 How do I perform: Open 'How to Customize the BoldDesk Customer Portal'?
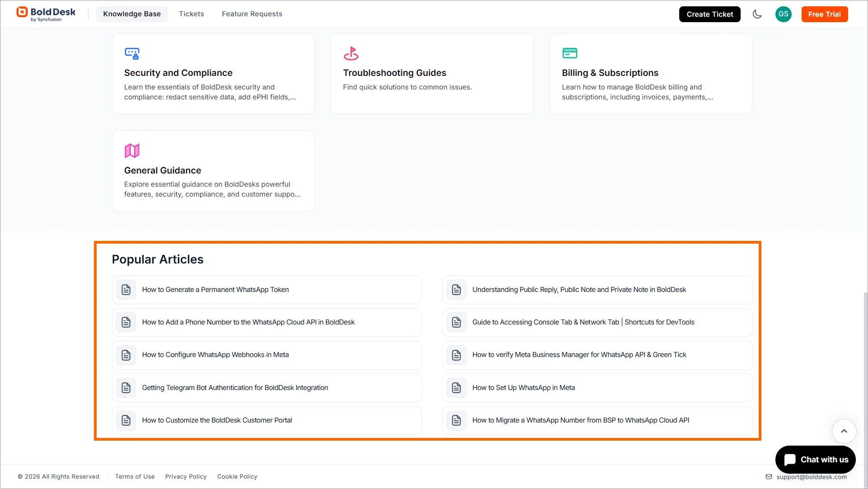pyautogui.click(x=266, y=420)
